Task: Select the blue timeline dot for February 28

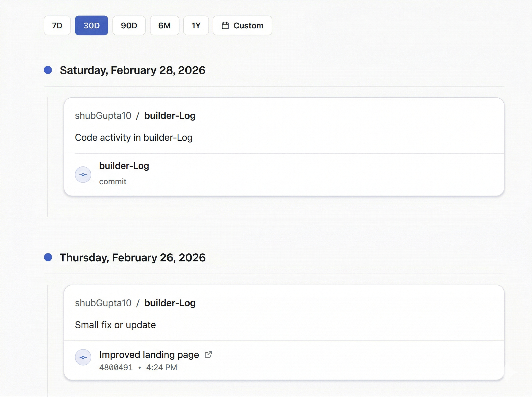Action: [48, 70]
